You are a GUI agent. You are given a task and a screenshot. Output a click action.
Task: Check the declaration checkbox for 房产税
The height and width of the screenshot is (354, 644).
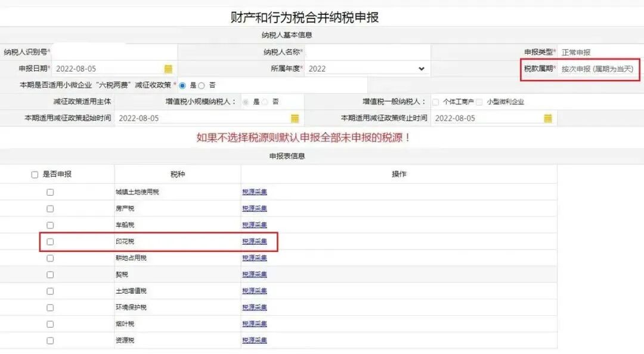click(50, 208)
